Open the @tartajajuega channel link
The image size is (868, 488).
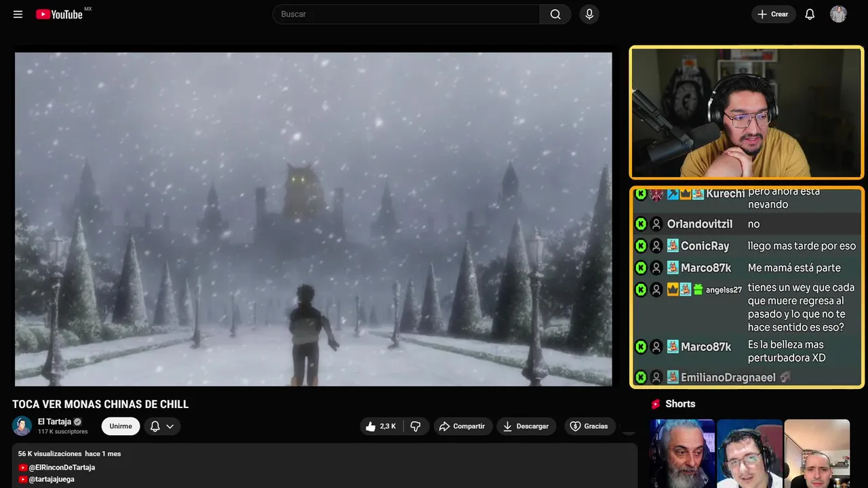[52, 479]
